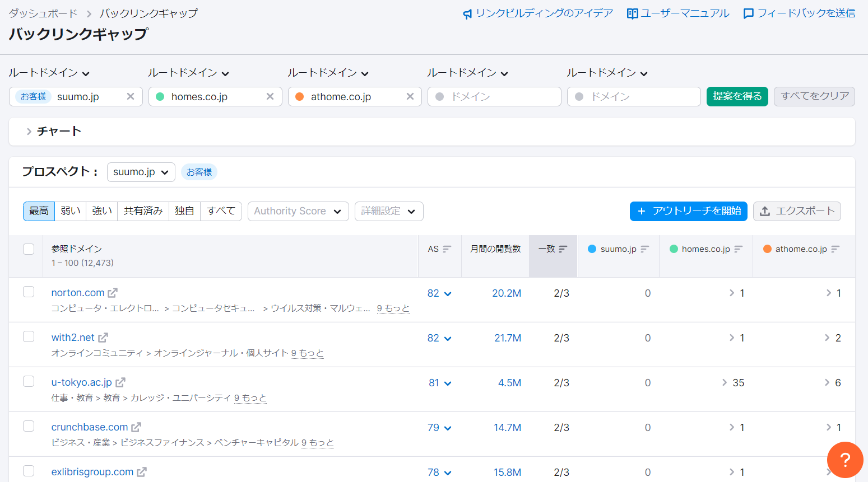Check the crunchbase.com row checkbox
The width and height of the screenshot is (868, 482).
[x=29, y=426]
